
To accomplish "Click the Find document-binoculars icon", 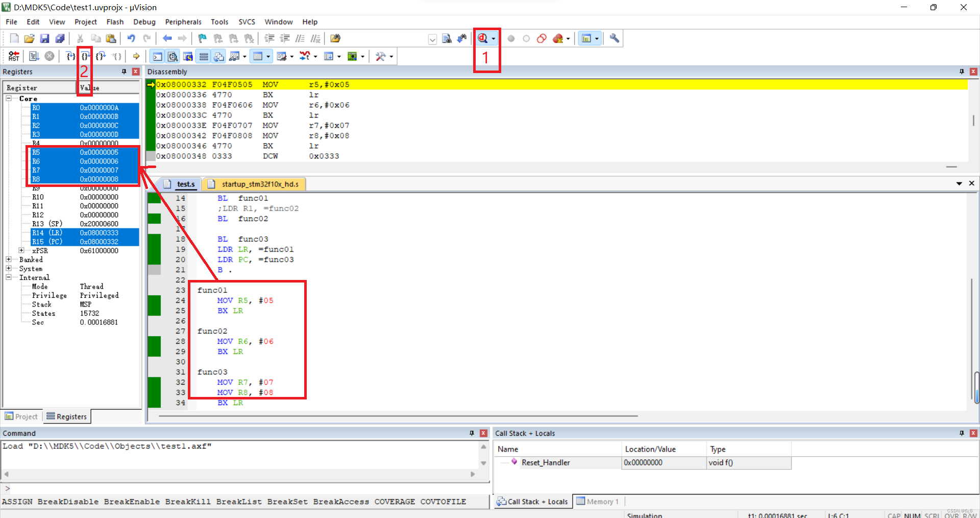I will (447, 38).
